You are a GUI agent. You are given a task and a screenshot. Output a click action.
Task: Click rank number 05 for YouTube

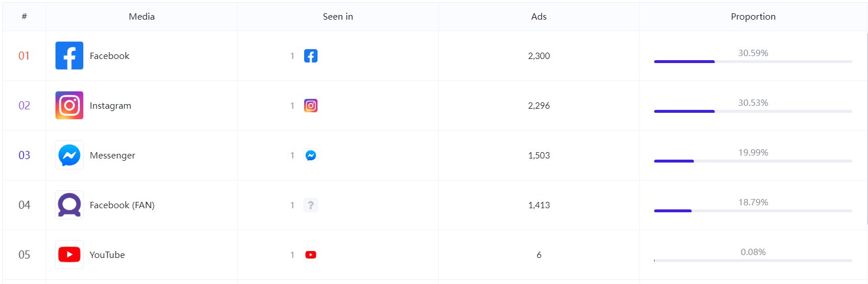coord(24,255)
